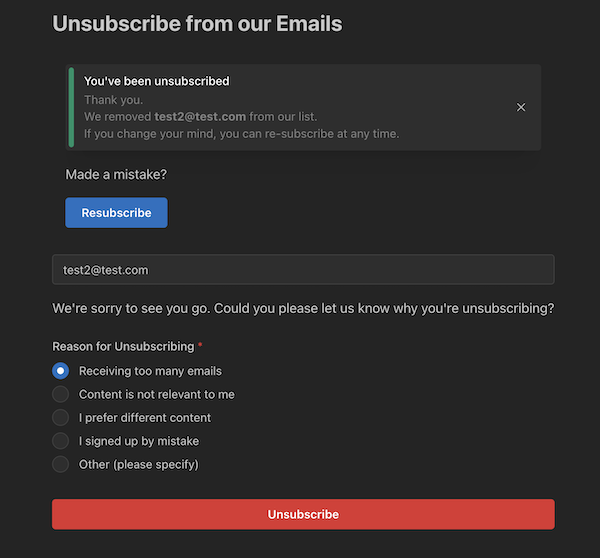Choose 'Other (please specify)' radio option
The width and height of the screenshot is (600, 558).
pos(61,464)
